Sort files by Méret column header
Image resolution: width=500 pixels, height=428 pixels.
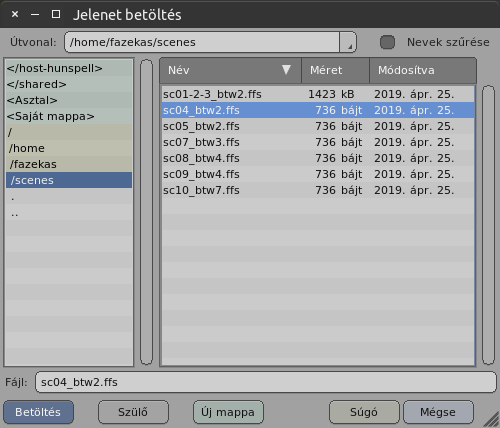tap(335, 70)
